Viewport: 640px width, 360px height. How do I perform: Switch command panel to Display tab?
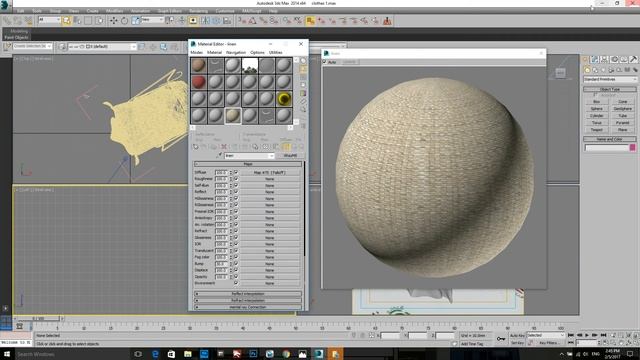[624, 60]
